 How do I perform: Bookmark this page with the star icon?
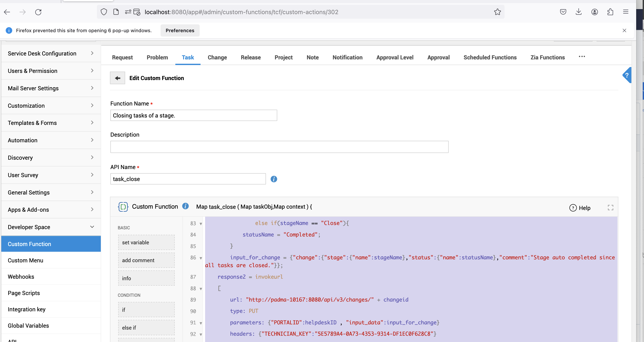[x=497, y=12]
